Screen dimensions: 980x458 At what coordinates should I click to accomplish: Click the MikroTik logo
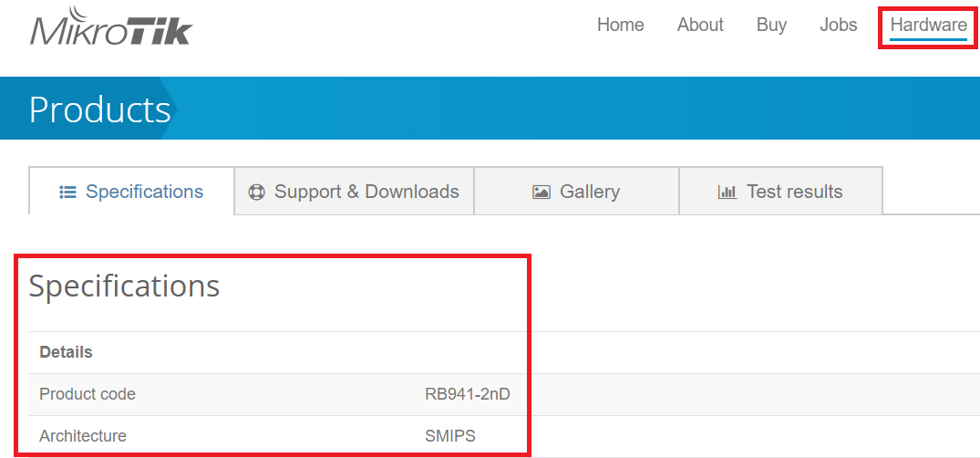click(110, 26)
